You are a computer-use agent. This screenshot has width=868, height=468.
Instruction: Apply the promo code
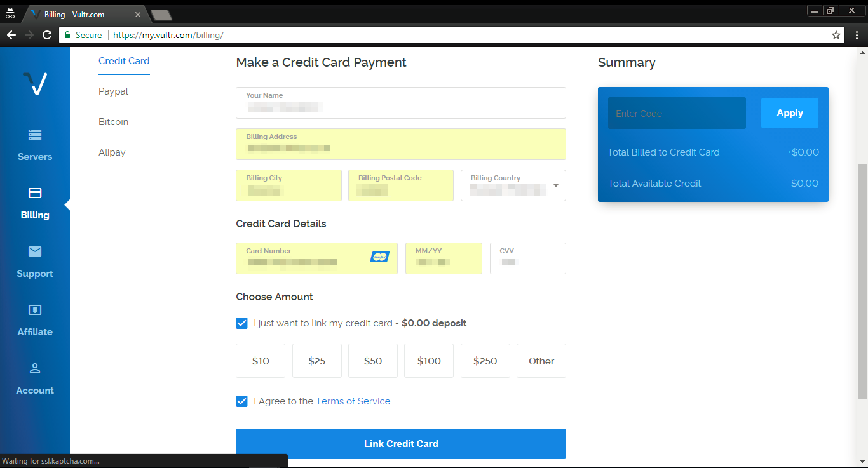pos(789,113)
